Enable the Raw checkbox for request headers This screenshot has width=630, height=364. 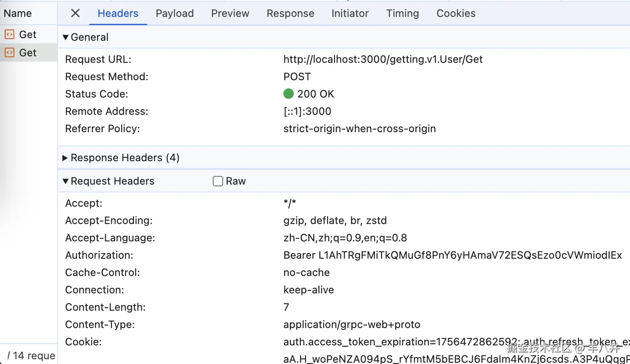[x=218, y=181]
